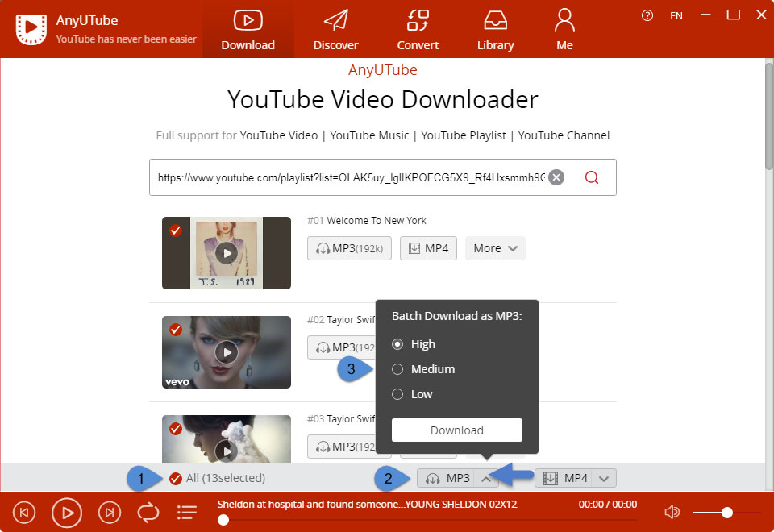The height and width of the screenshot is (532, 774).
Task: Click the batch MP3 button
Action: click(x=446, y=478)
